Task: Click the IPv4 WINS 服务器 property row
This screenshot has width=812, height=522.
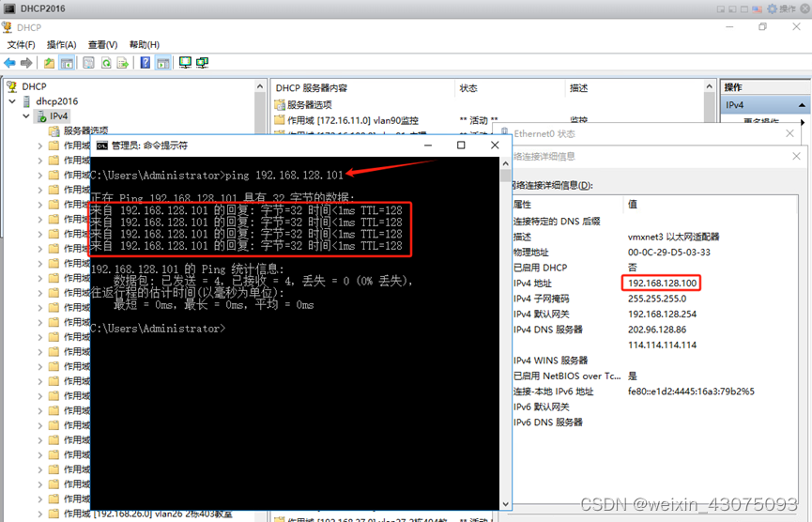Action: 654,360
